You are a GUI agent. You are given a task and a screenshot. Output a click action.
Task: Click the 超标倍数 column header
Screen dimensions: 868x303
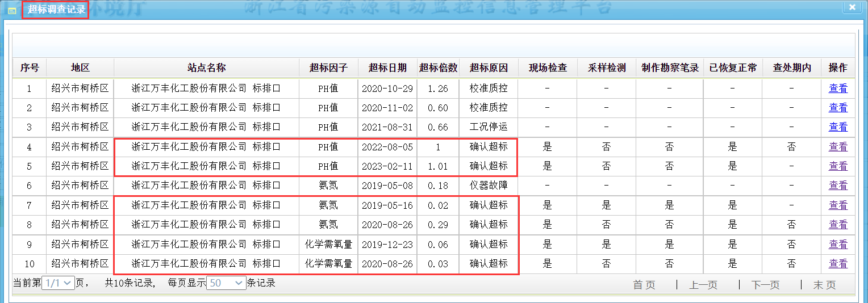[x=438, y=68]
